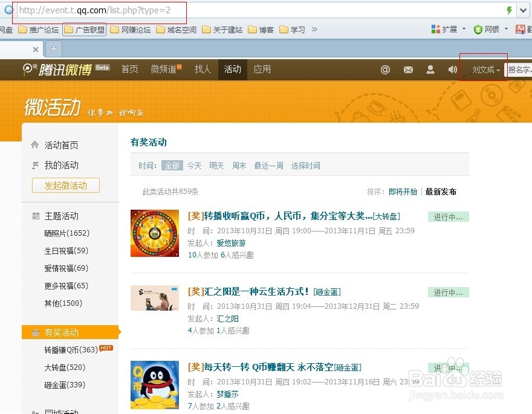Screen dimensions: 532x414
Task: Open a new browser tab with plus
Action: click(x=54, y=49)
